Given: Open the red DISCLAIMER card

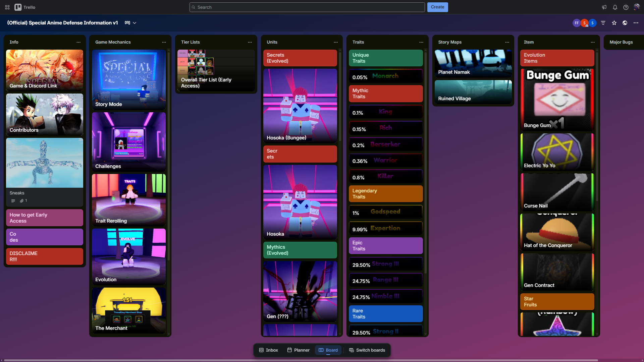Looking at the screenshot, I should point(44,256).
